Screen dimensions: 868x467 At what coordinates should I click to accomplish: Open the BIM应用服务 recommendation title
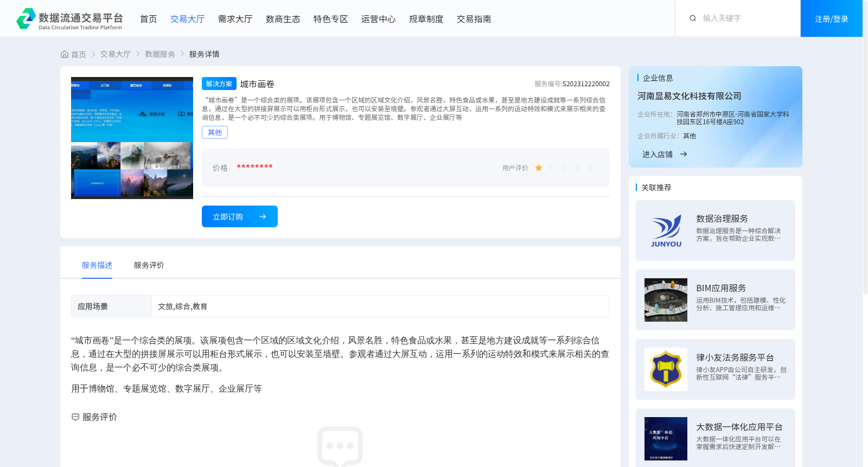(721, 288)
